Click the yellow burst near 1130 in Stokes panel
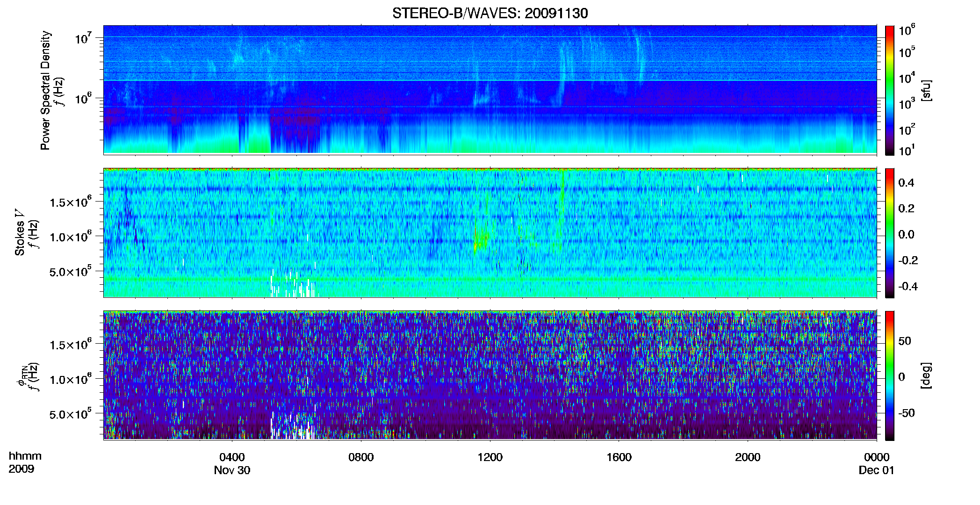The width and height of the screenshot is (980, 505). tap(480, 238)
